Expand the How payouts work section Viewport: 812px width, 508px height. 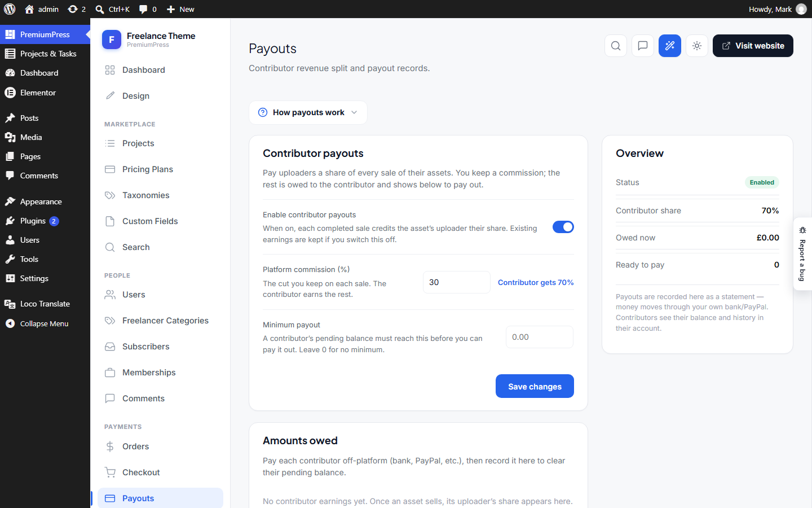(308, 112)
